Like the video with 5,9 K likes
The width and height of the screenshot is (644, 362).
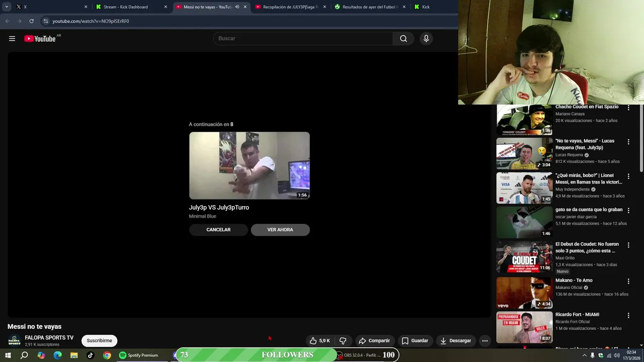coord(319,340)
